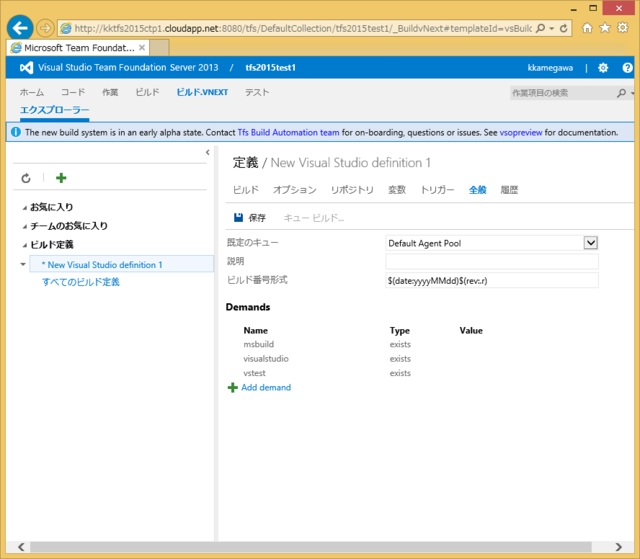Switch to the オプション tab

[295, 190]
